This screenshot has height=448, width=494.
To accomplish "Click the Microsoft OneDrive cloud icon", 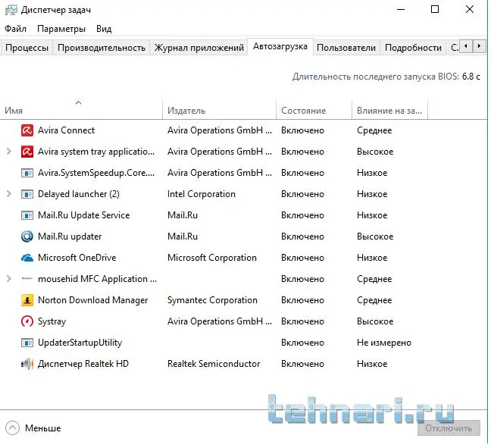I will point(27,258).
